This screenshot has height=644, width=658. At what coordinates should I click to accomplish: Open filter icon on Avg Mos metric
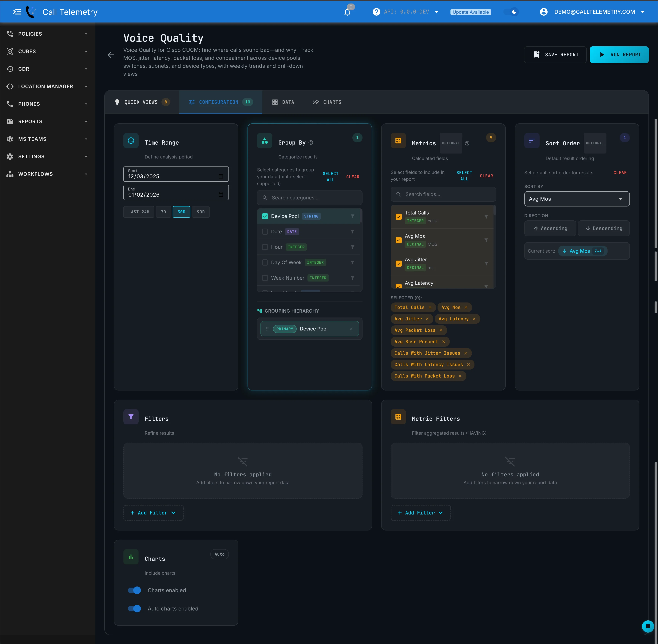(x=486, y=240)
